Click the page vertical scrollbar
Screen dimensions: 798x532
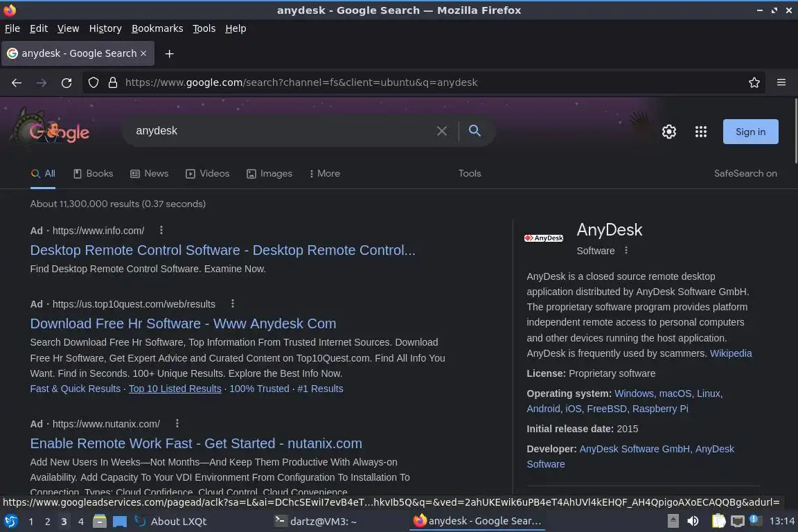(795, 132)
